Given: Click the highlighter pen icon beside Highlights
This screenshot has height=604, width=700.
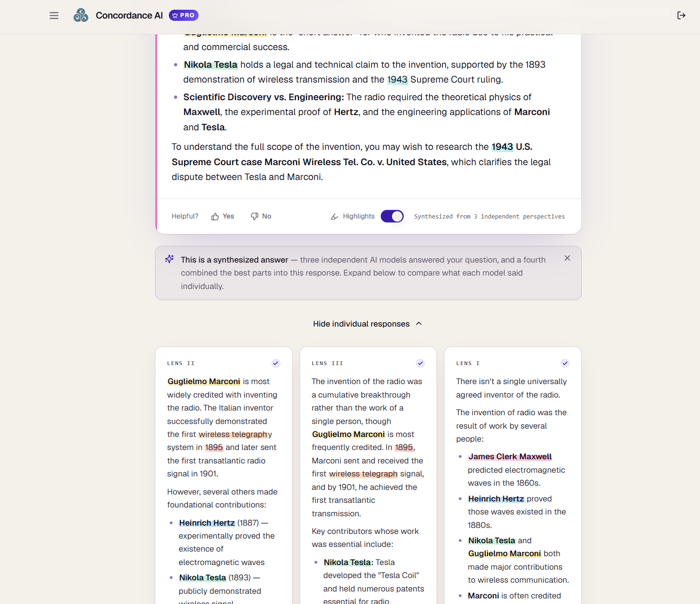Looking at the screenshot, I should point(334,217).
